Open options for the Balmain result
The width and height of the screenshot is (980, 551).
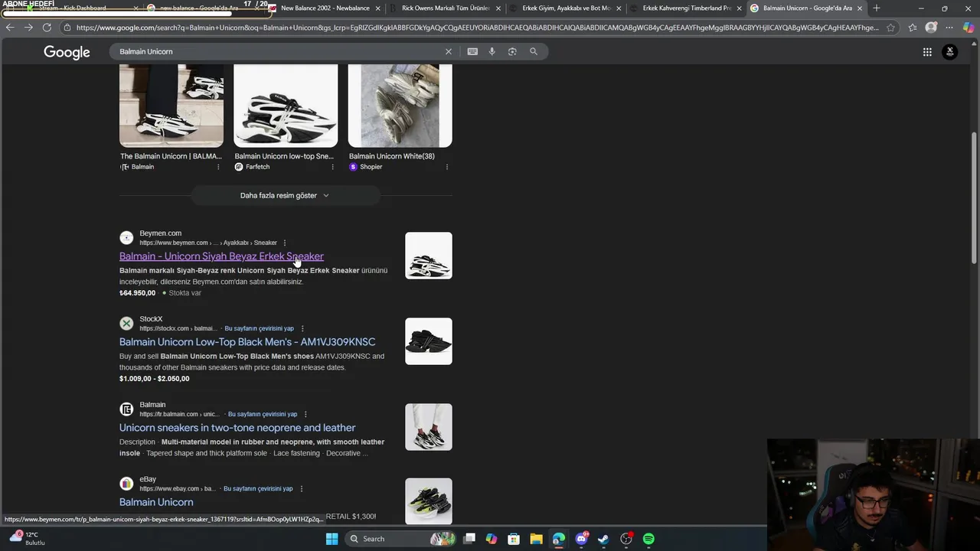[x=305, y=414]
